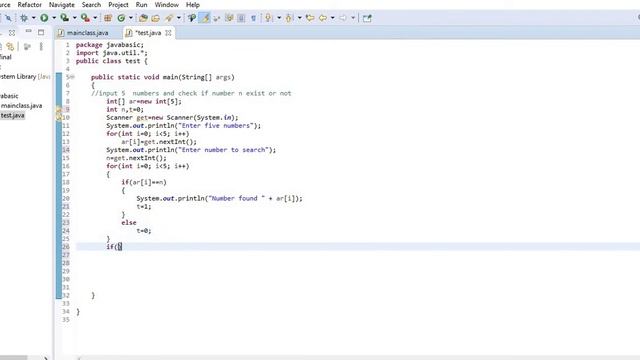640x360 pixels.
Task: Select test.java in the Package Explorer
Action: pos(12,116)
